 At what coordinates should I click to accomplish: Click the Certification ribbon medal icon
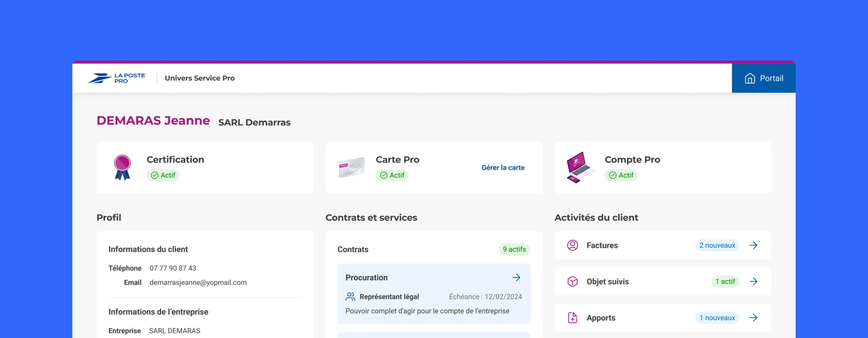122,167
